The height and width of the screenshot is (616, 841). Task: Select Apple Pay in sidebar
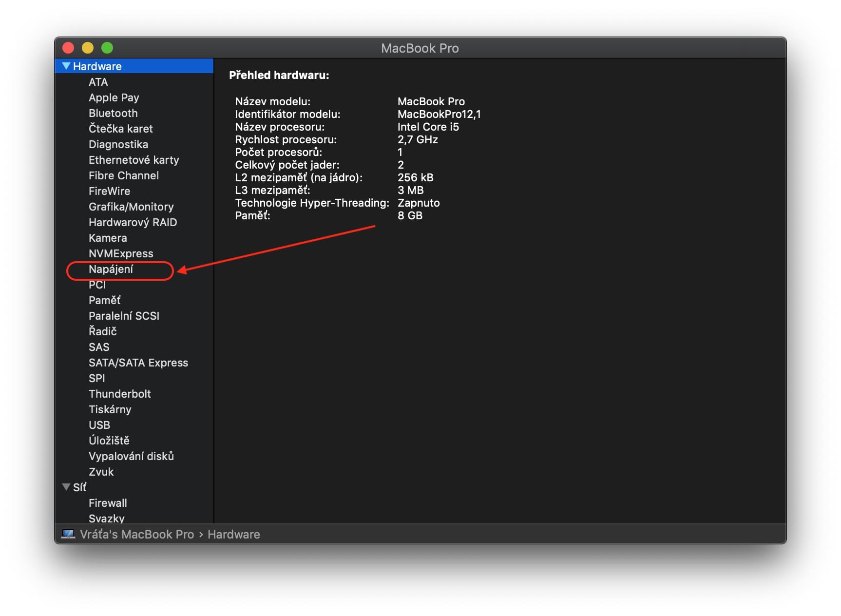pyautogui.click(x=114, y=97)
